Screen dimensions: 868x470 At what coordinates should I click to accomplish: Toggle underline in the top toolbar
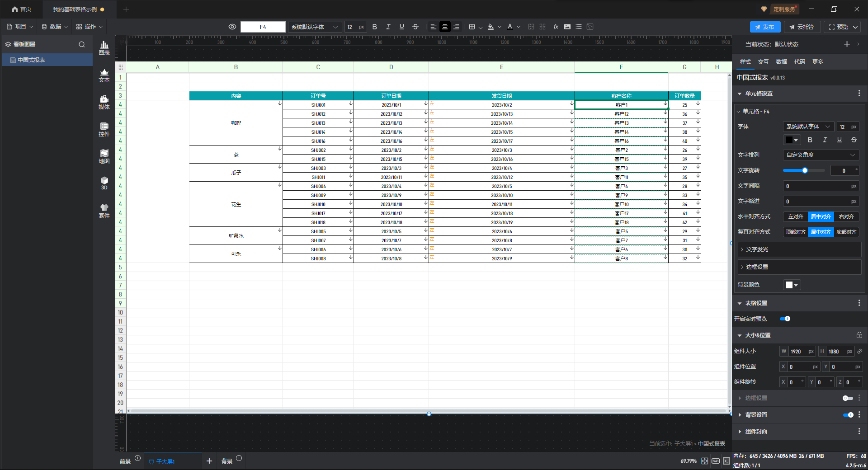(401, 27)
